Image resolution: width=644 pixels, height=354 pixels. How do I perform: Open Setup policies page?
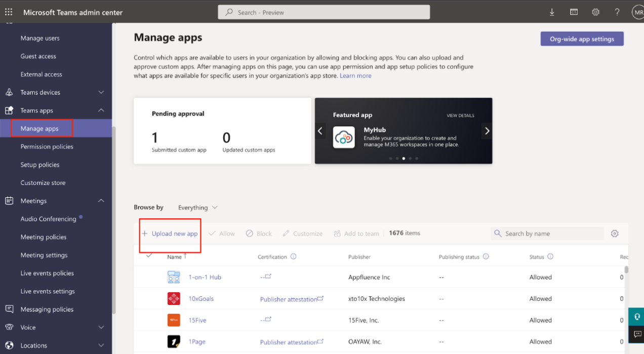pyautogui.click(x=40, y=165)
